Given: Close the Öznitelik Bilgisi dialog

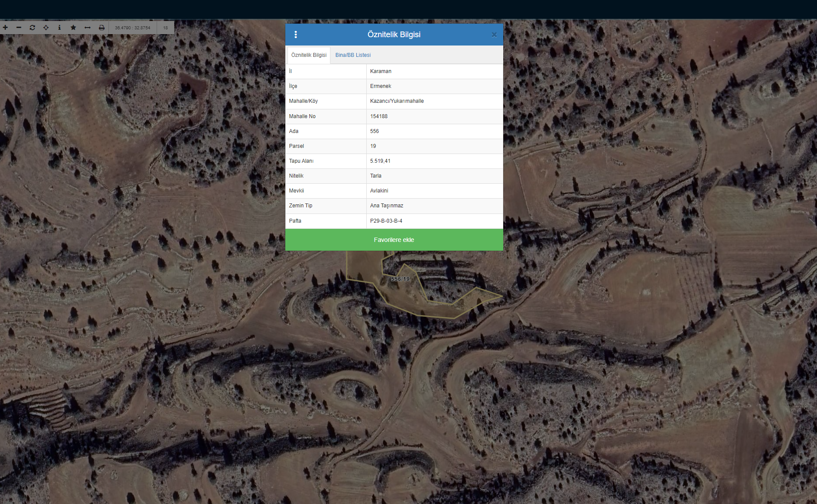Looking at the screenshot, I should [494, 35].
